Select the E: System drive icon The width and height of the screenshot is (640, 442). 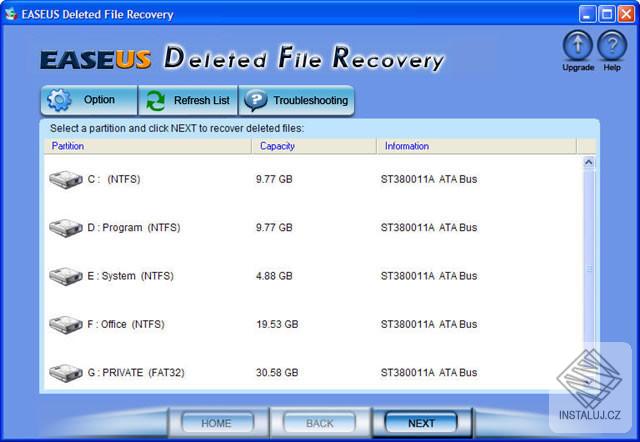pos(66,276)
